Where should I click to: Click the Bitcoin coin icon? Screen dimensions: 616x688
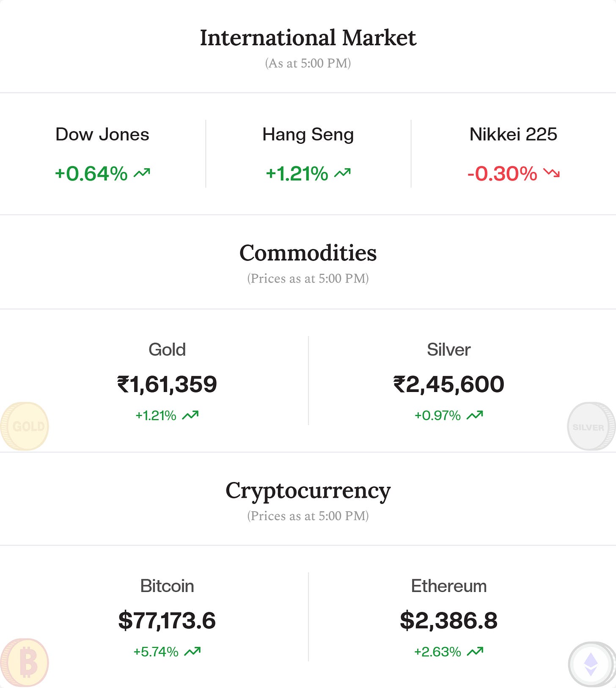coord(25,663)
